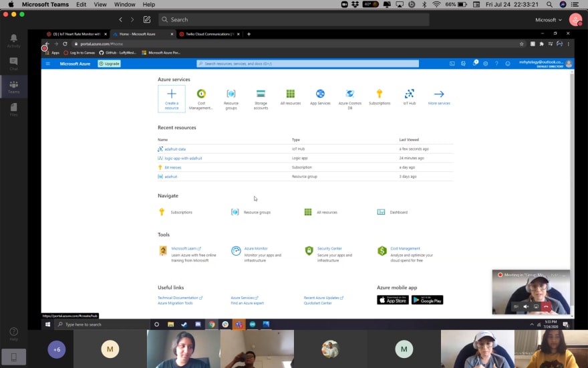Open the Help menu in menu bar
The image size is (588, 368).
(148, 5)
